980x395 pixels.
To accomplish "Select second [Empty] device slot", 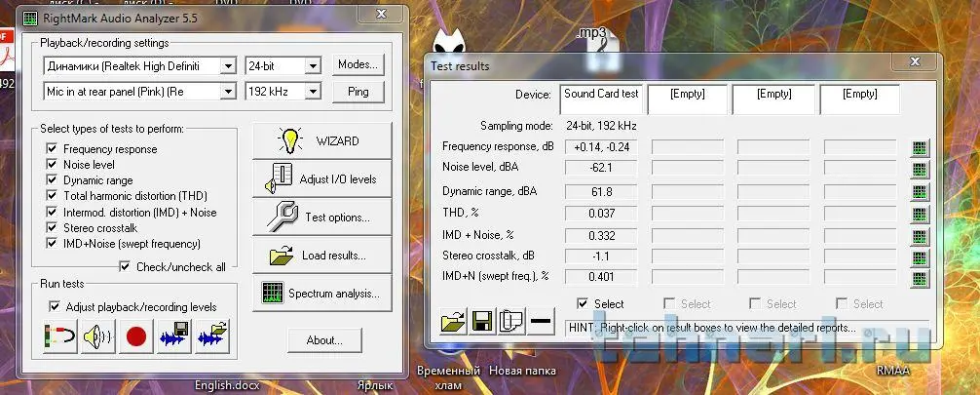I will point(688,99).
